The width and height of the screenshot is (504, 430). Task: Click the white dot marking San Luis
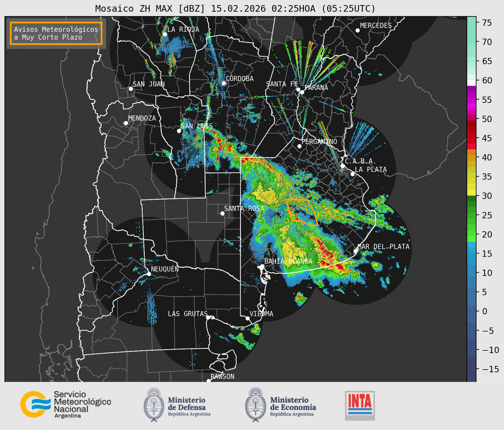[x=179, y=131]
